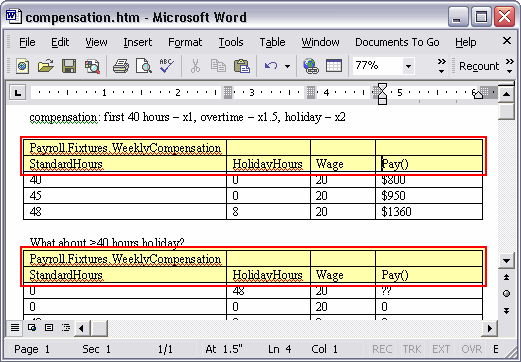Screen dimensions: 521x362
Task: Open the Edit menu
Action: 60,42
